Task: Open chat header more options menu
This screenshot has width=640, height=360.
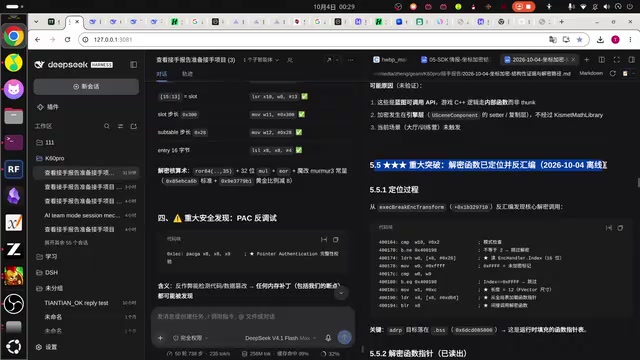Action: point(351,60)
